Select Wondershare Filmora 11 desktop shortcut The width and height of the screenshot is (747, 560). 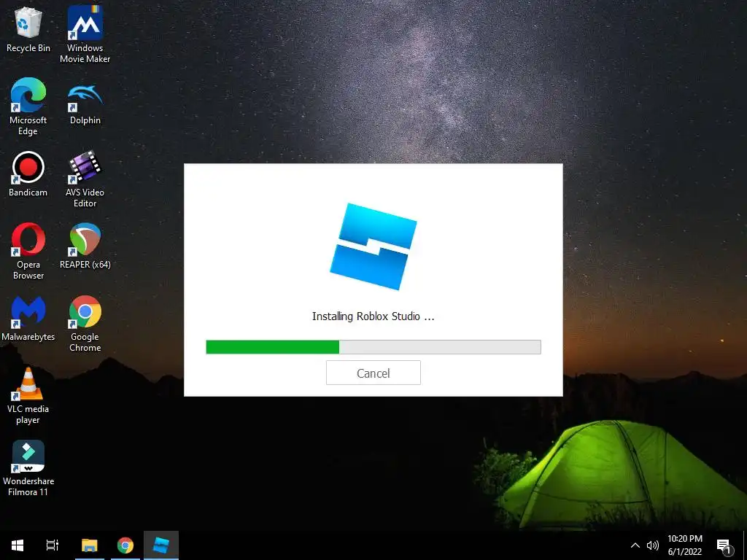(x=28, y=468)
